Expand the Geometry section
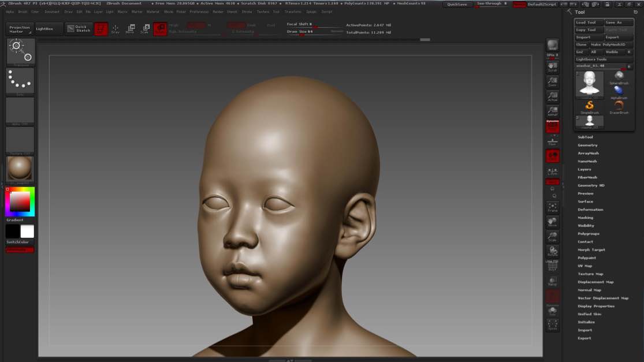Image resolution: width=644 pixels, height=362 pixels. coord(587,145)
